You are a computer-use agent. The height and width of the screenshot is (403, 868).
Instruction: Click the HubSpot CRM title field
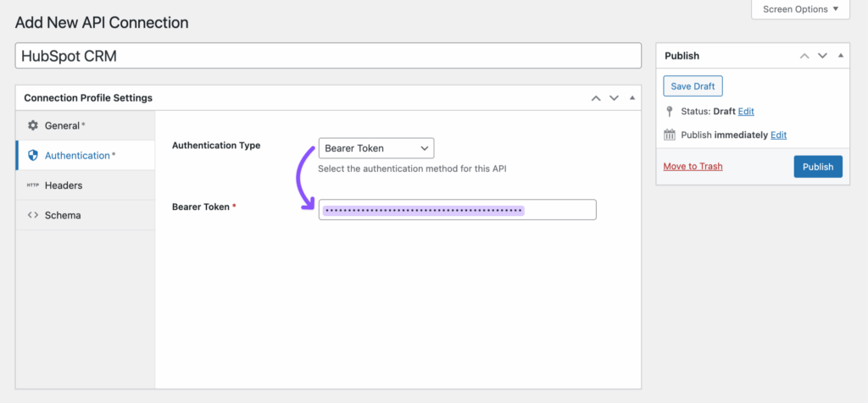click(328, 56)
